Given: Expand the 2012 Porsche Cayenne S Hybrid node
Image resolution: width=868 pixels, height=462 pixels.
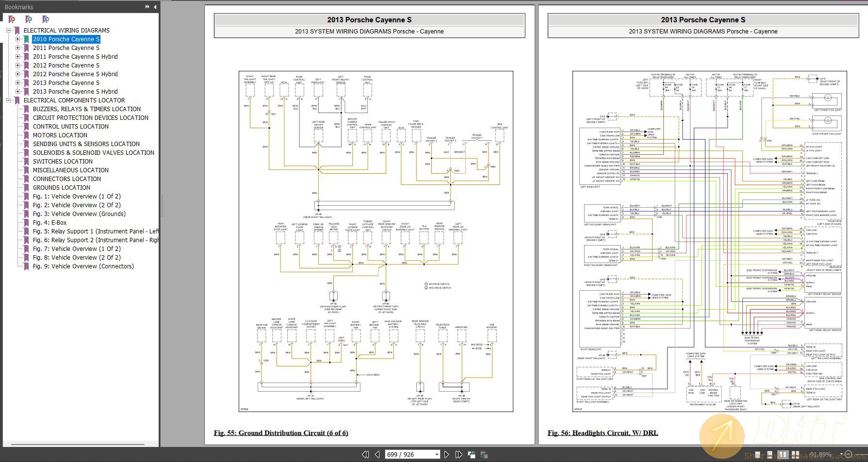Looking at the screenshot, I should click(x=17, y=74).
